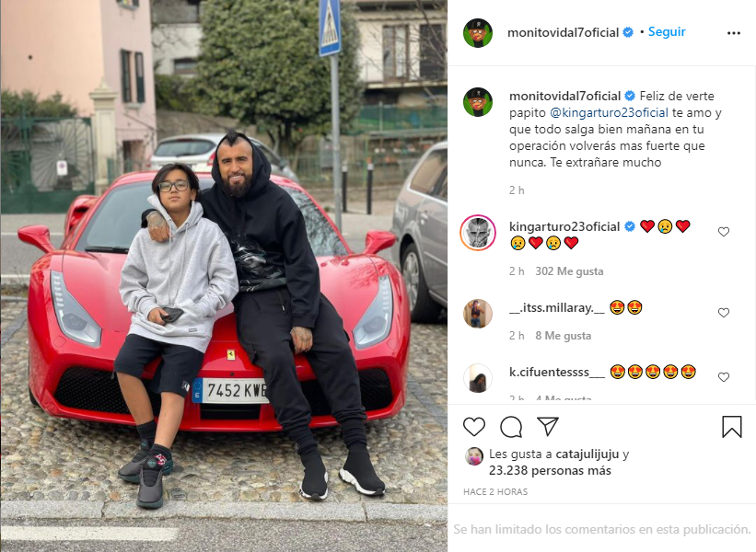Like __.itss.millaray.__ comment heart

click(x=723, y=313)
